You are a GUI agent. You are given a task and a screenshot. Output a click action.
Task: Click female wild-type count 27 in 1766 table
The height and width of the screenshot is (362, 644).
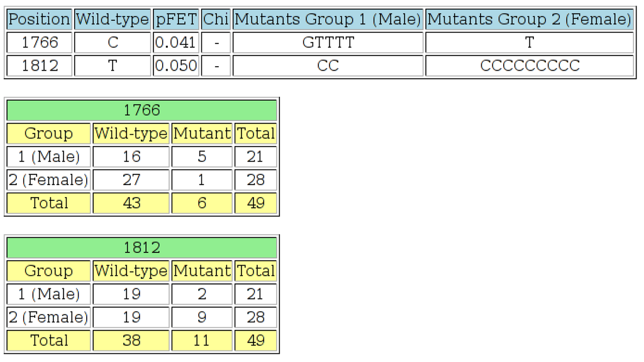click(x=131, y=179)
